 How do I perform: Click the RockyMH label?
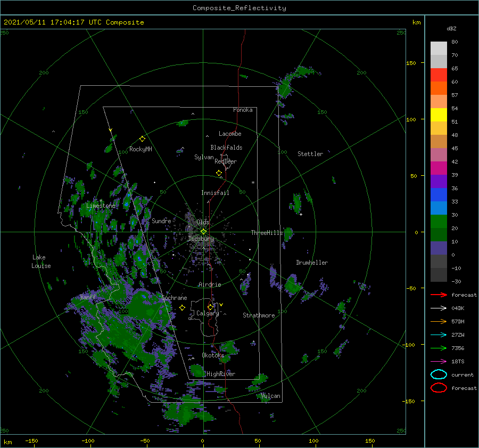coord(141,149)
